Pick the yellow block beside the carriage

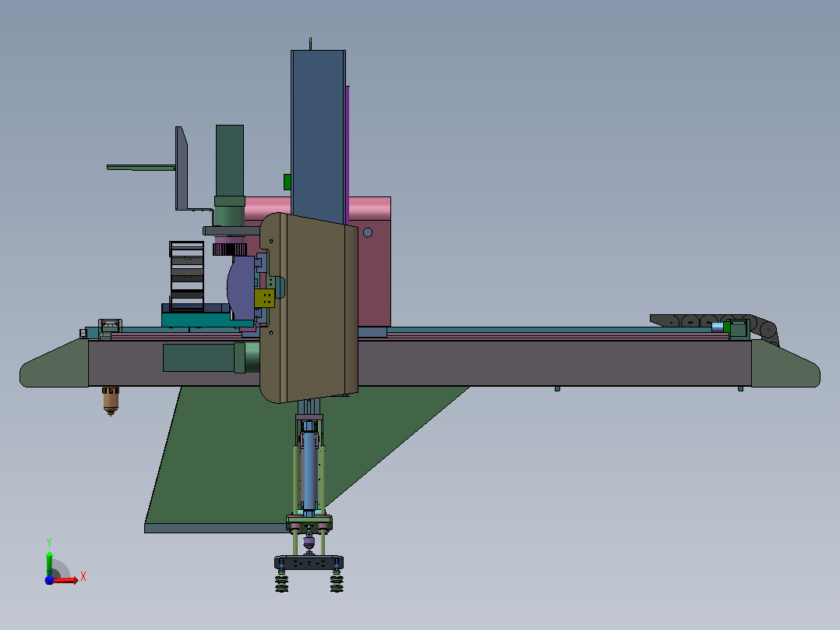(x=265, y=298)
